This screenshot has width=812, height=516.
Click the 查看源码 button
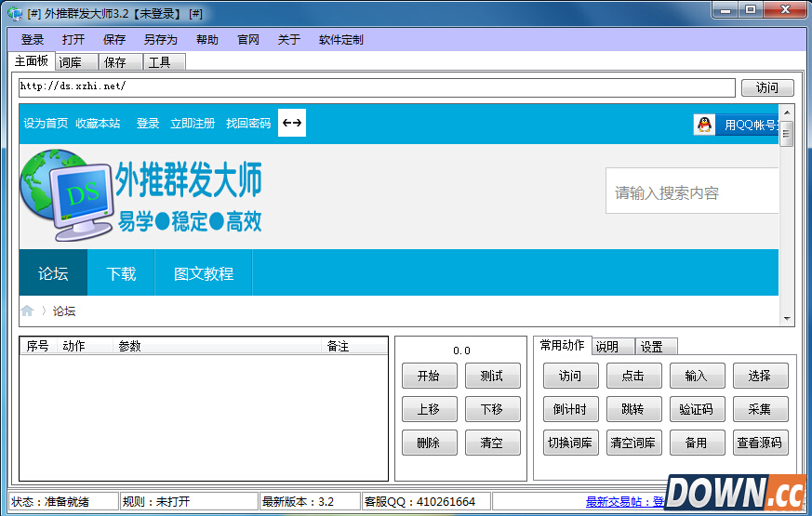click(x=760, y=443)
